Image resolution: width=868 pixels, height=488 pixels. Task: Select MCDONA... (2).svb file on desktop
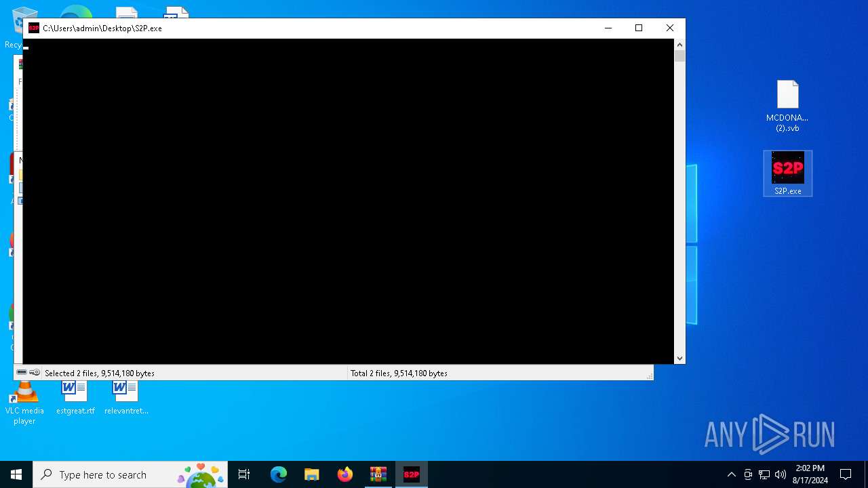[x=787, y=106]
